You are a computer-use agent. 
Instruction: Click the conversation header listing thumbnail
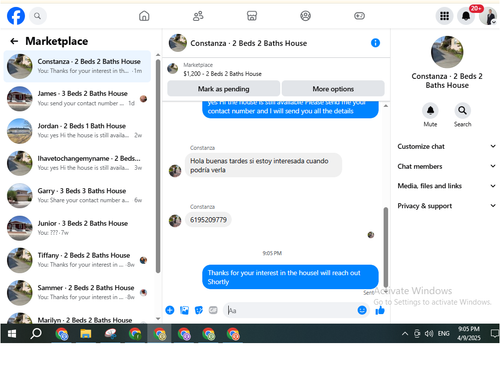(178, 43)
